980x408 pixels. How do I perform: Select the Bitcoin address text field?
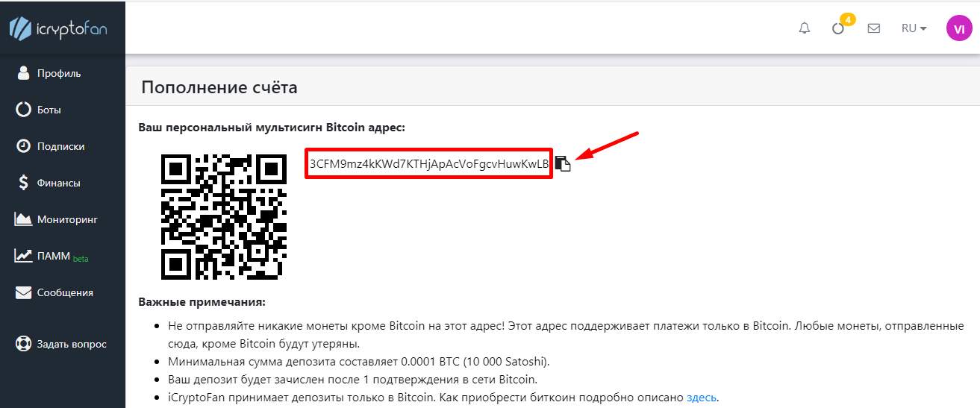point(428,163)
